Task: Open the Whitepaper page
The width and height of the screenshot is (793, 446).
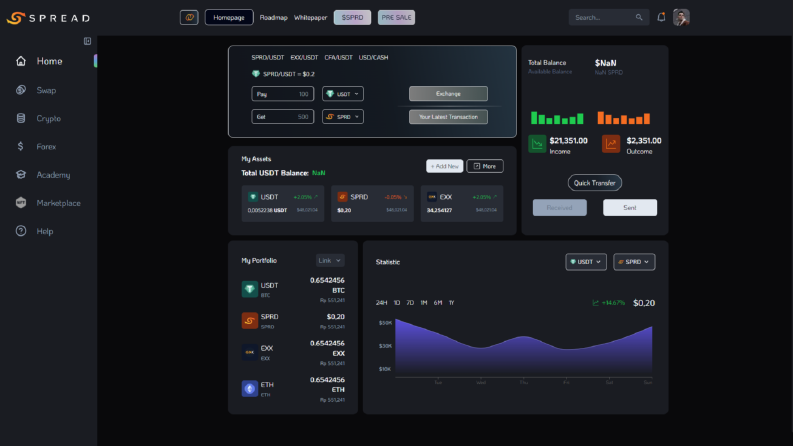Action: (311, 18)
